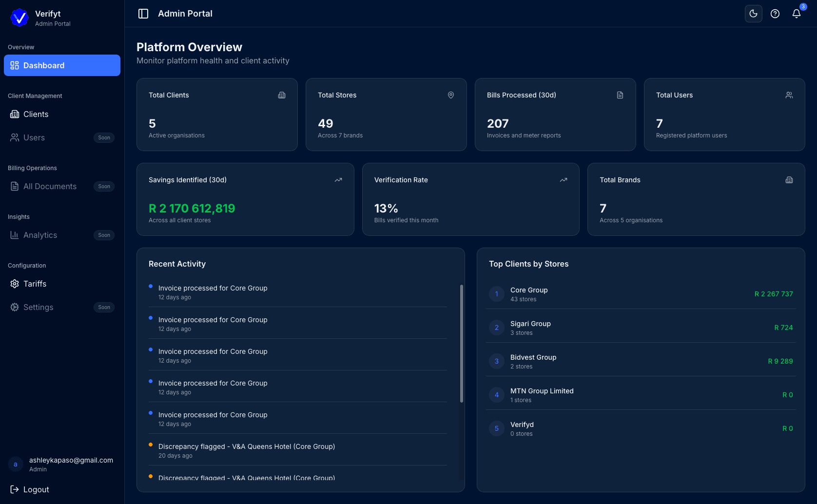The image size is (817, 504).
Task: Click map pin icon on Total Stores card
Action: (x=451, y=95)
